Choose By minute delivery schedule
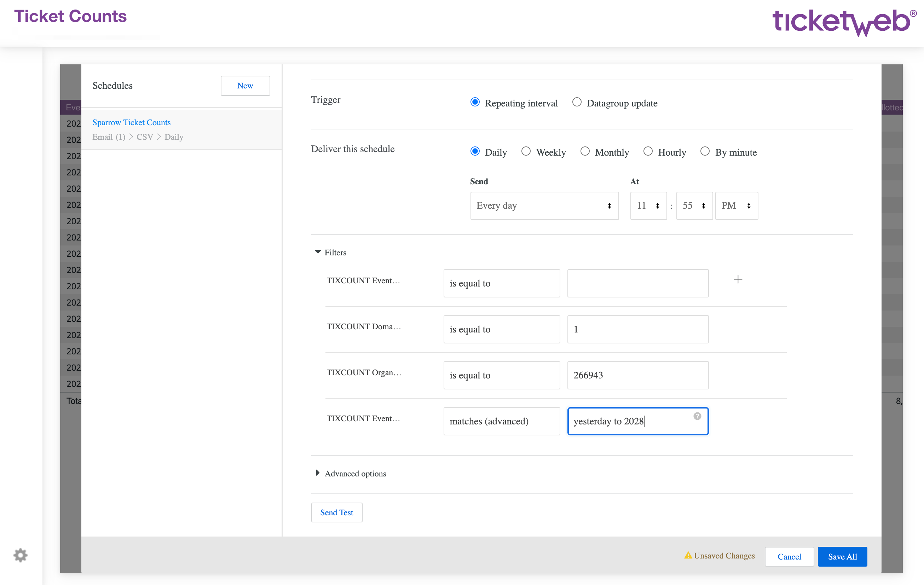 coord(705,151)
